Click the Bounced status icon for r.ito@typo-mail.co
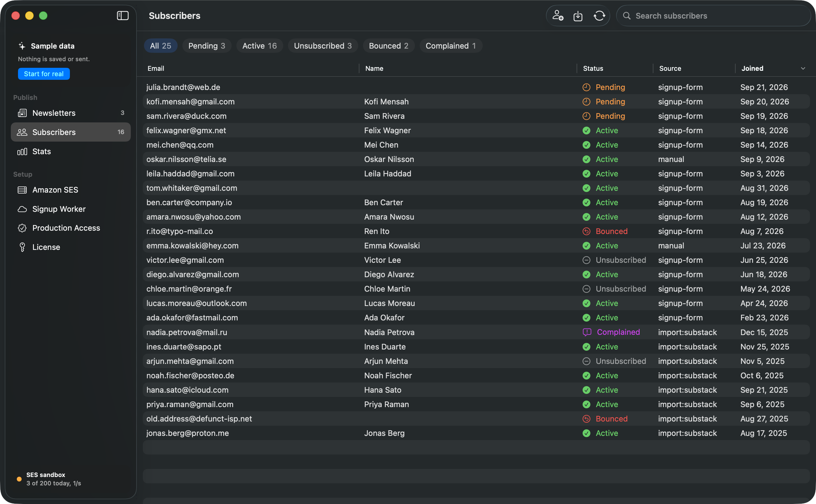Screen dimensions: 816x504 pos(586,231)
